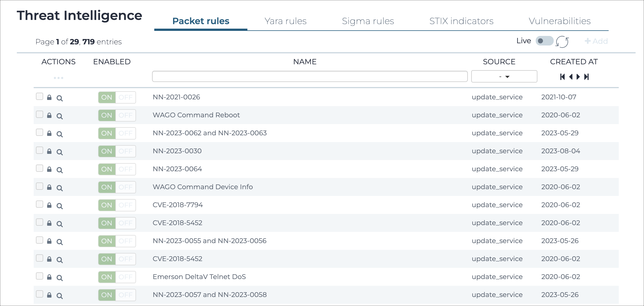This screenshot has height=306, width=644.
Task: Click the plus Add button
Action: coord(596,41)
